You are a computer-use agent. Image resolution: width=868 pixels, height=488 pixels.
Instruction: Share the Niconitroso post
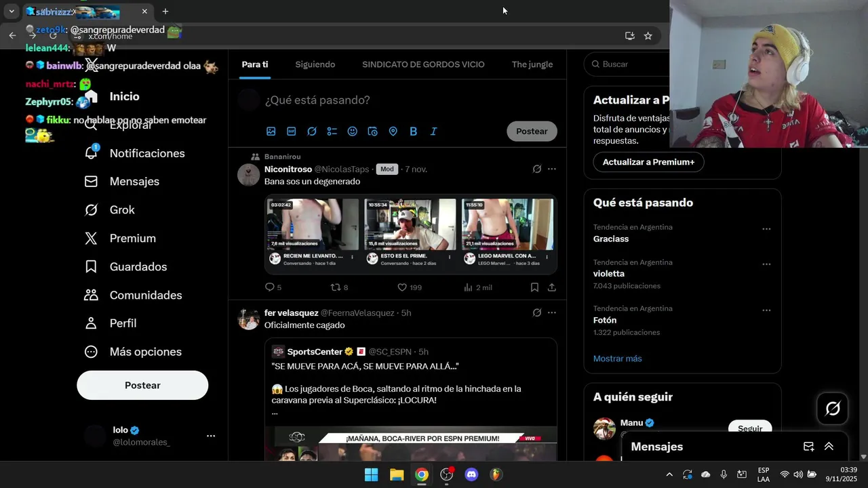point(552,287)
